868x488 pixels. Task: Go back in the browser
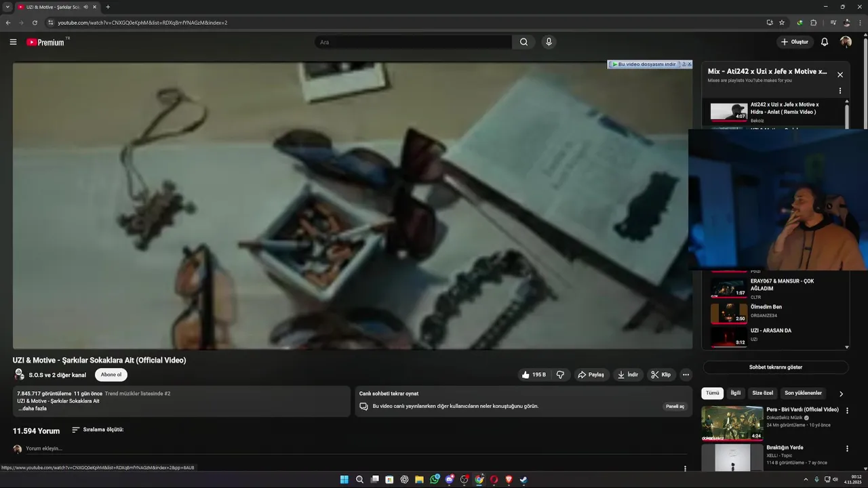pos(8,22)
